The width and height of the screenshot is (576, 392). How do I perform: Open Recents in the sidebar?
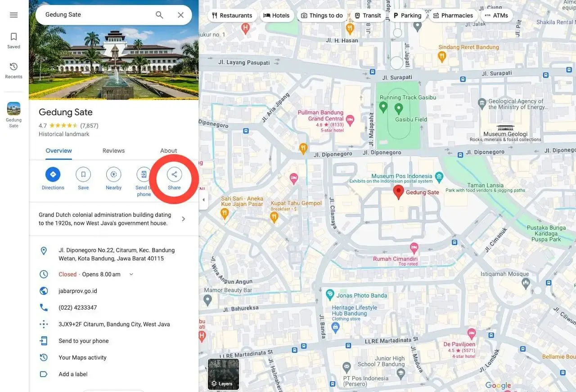click(13, 71)
